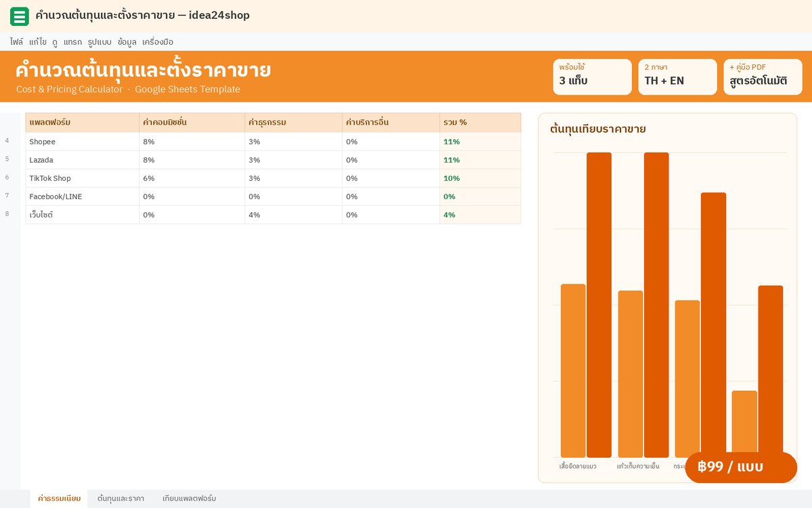812x508 pixels.
Task: Select the รวม % column header
Action: [x=480, y=123]
